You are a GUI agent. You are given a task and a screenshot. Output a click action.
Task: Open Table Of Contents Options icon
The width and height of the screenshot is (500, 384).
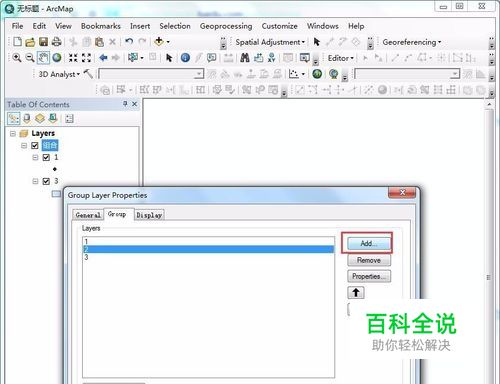pyautogui.click(x=69, y=119)
